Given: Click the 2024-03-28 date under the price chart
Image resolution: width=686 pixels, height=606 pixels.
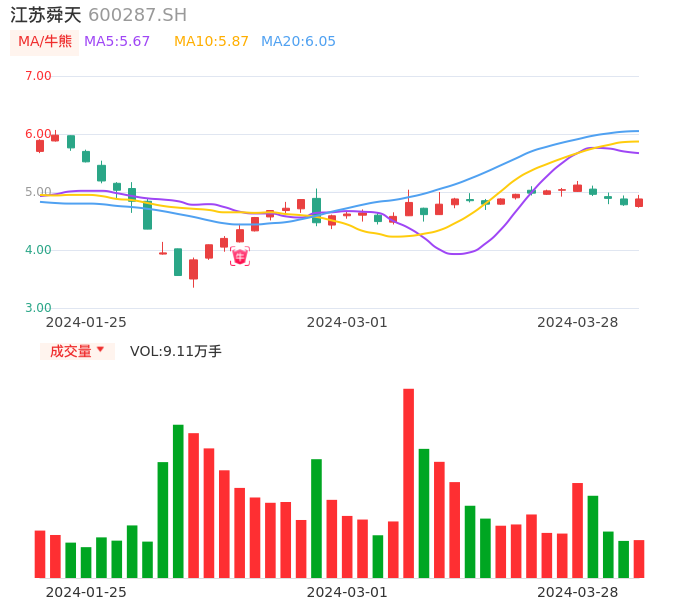Looking at the screenshot, I should (578, 322).
